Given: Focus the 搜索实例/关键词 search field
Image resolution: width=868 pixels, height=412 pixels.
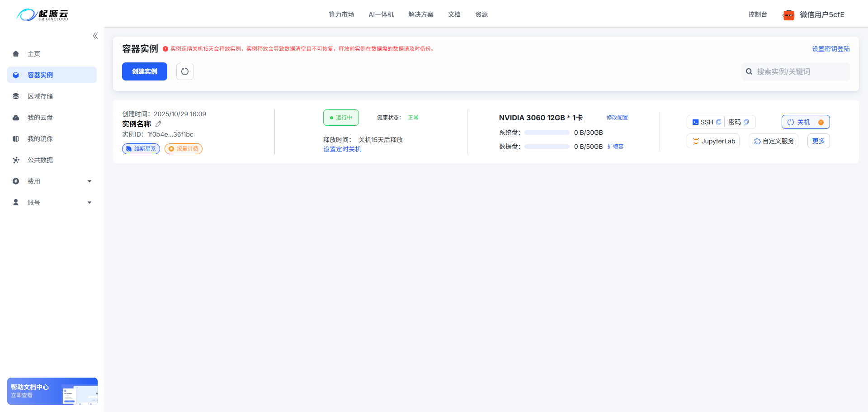Looking at the screenshot, I should [796, 71].
